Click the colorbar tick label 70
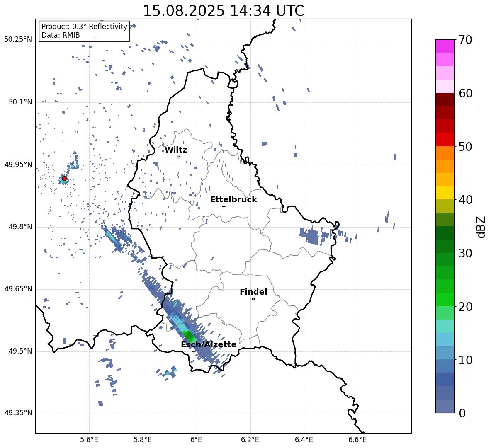The image size is (491, 448). click(x=466, y=40)
